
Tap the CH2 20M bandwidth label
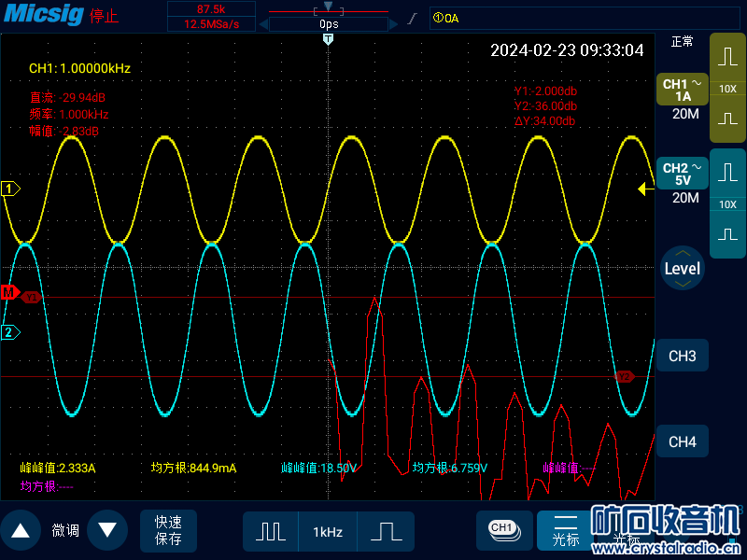[x=685, y=198]
